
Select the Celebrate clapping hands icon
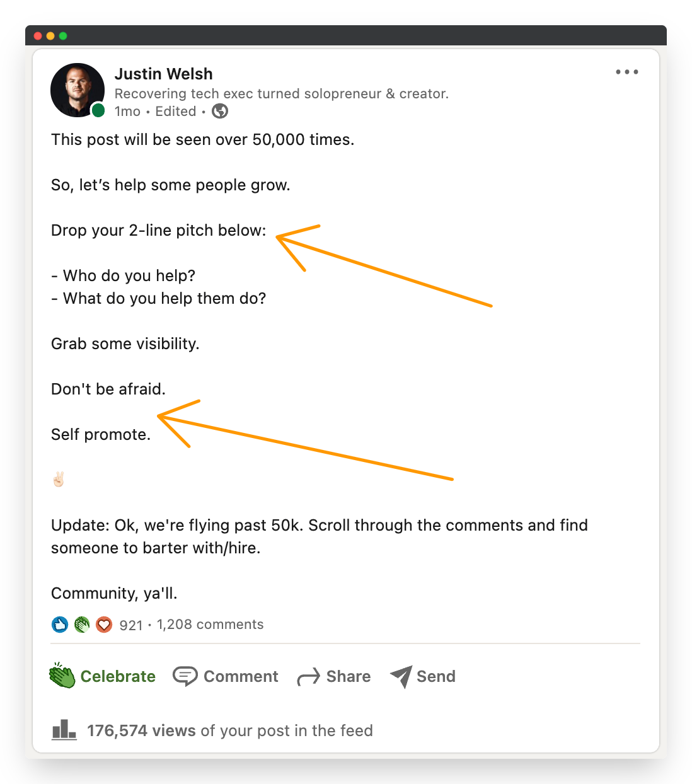[61, 676]
